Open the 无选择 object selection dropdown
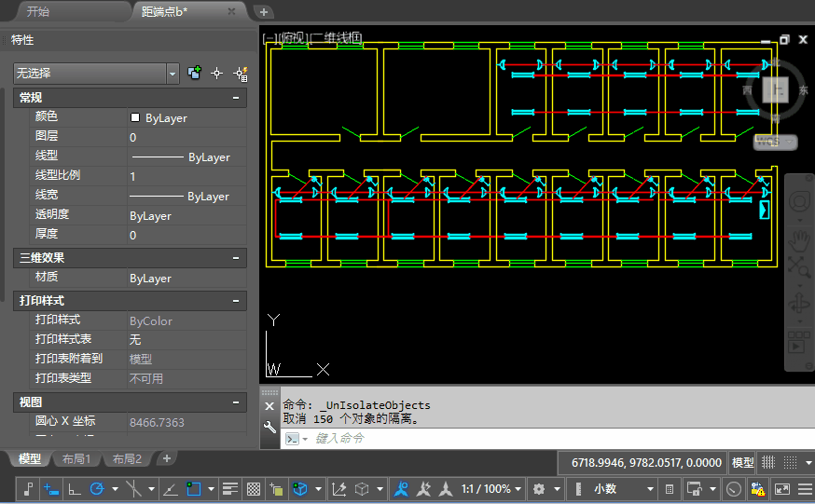Image resolution: width=815 pixels, height=504 pixels. [173, 73]
